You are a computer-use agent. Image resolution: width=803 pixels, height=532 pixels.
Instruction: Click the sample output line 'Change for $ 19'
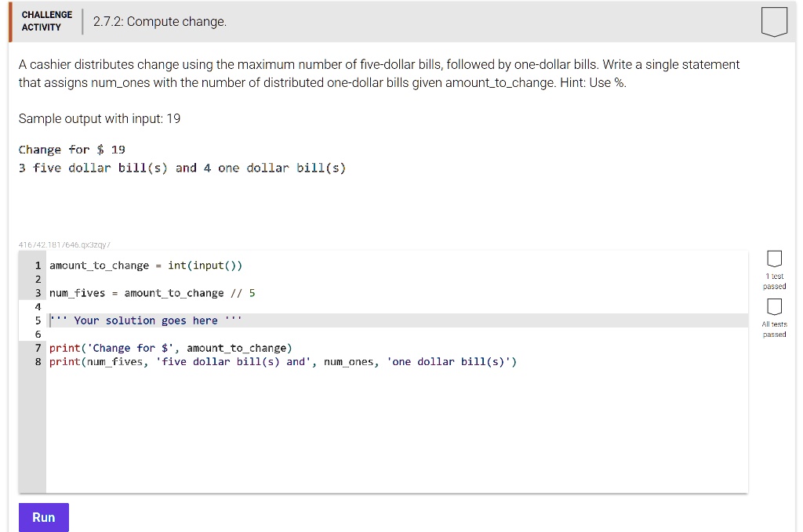(70, 149)
